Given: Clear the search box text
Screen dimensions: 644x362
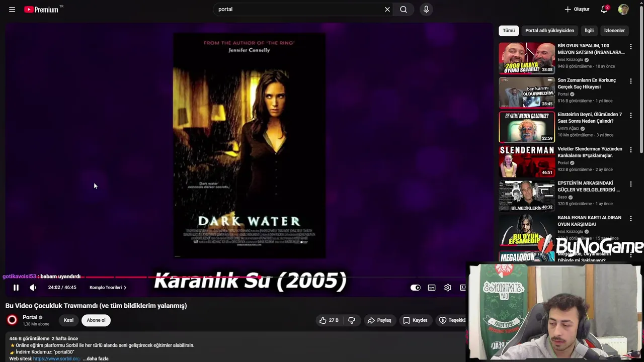Looking at the screenshot, I should 387,9.
